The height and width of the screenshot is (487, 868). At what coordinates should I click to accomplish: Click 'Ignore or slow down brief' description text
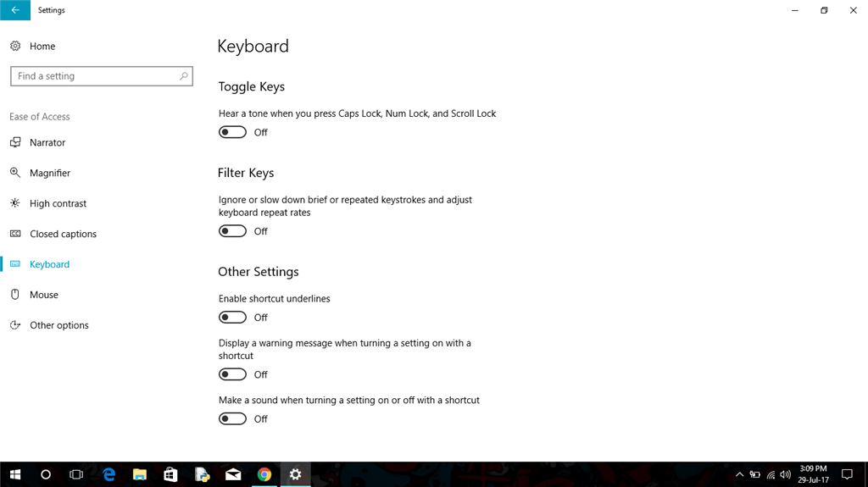[x=346, y=206]
